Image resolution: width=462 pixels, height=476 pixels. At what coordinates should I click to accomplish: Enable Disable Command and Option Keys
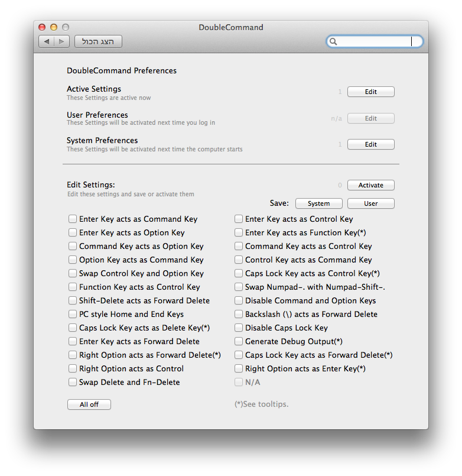pyautogui.click(x=239, y=300)
